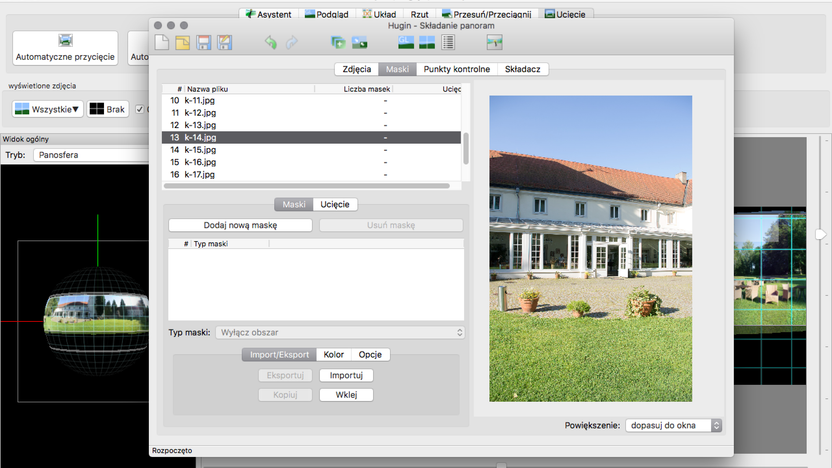Select file k-11.jpg in the list

pos(311,100)
